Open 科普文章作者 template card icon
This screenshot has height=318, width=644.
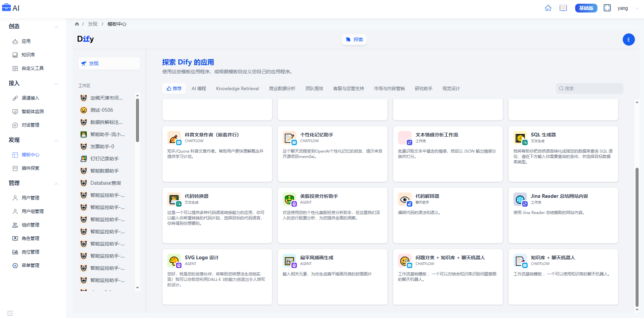coord(174,138)
